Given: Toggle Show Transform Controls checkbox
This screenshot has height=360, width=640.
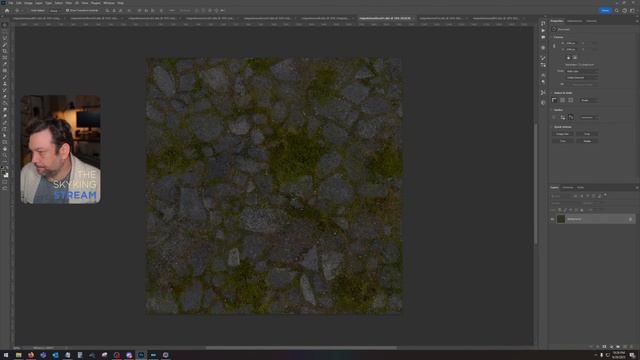Looking at the screenshot, I should coord(67,11).
